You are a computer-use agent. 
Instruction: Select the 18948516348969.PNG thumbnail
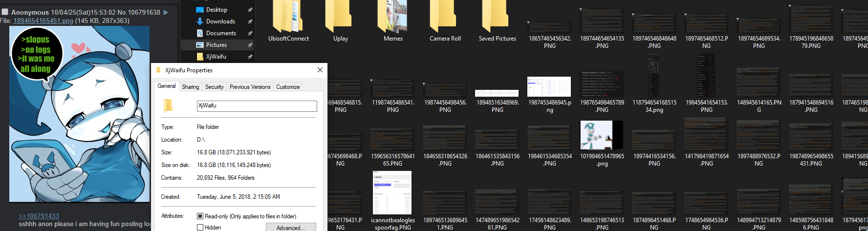click(x=497, y=93)
